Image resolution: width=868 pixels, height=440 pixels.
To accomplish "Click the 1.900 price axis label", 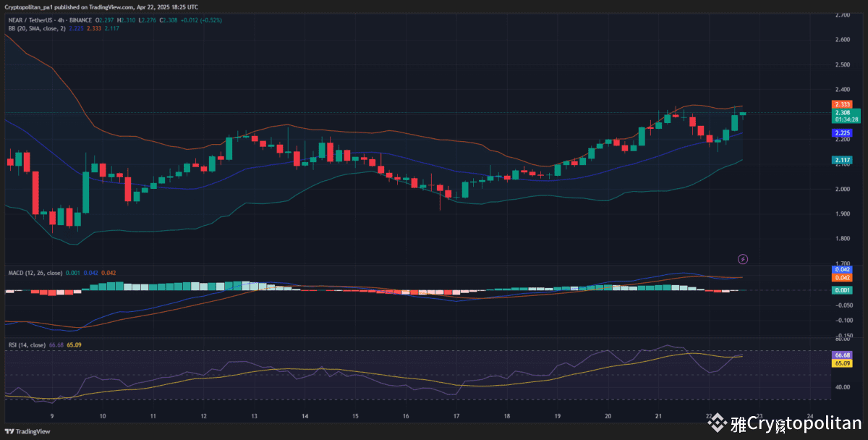I will click(842, 213).
